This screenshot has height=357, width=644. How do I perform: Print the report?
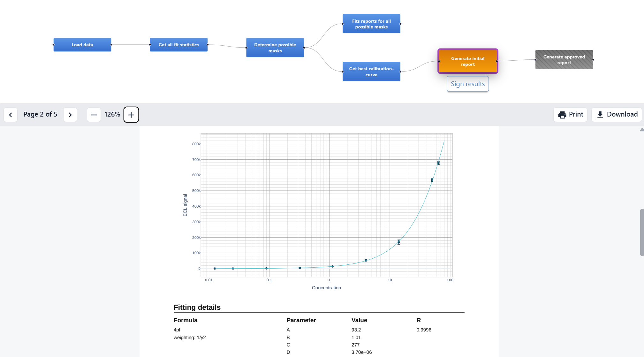[570, 115]
